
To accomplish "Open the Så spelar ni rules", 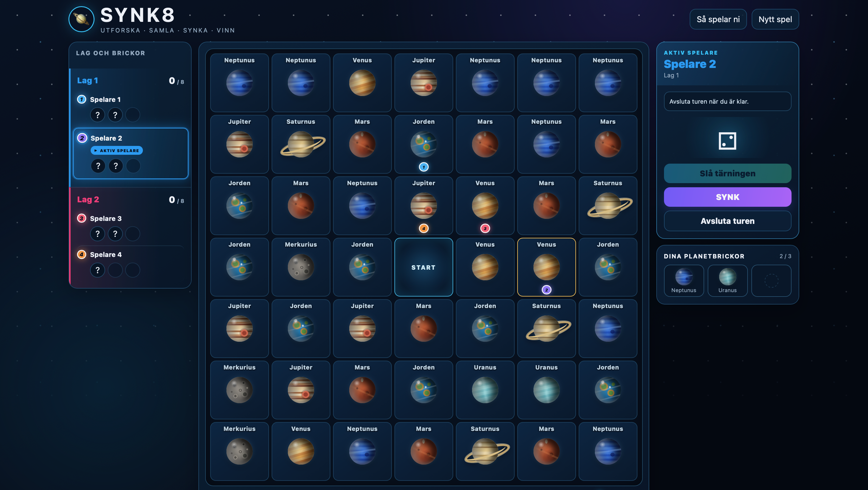I will coord(718,19).
